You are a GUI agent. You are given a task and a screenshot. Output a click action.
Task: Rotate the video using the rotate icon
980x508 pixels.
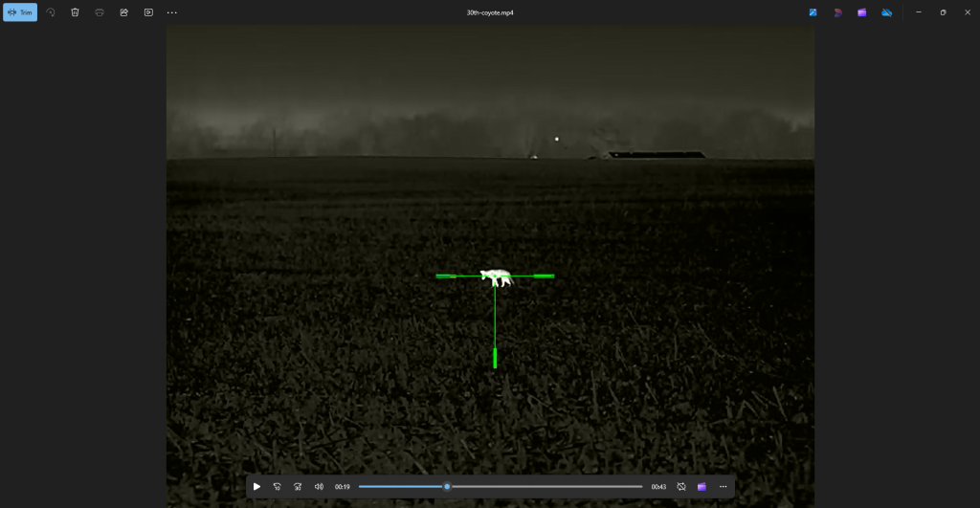click(x=51, y=12)
